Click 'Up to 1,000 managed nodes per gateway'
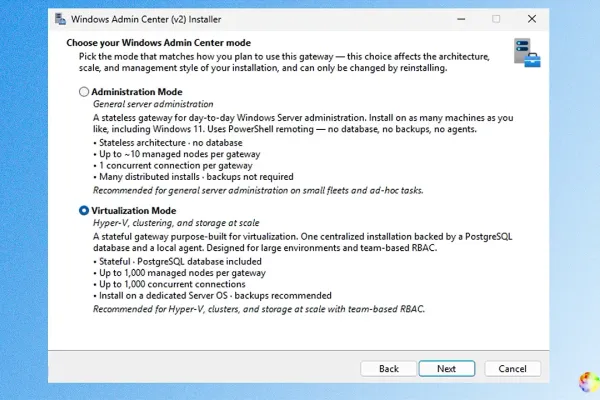This screenshot has width=600, height=400. click(179, 273)
